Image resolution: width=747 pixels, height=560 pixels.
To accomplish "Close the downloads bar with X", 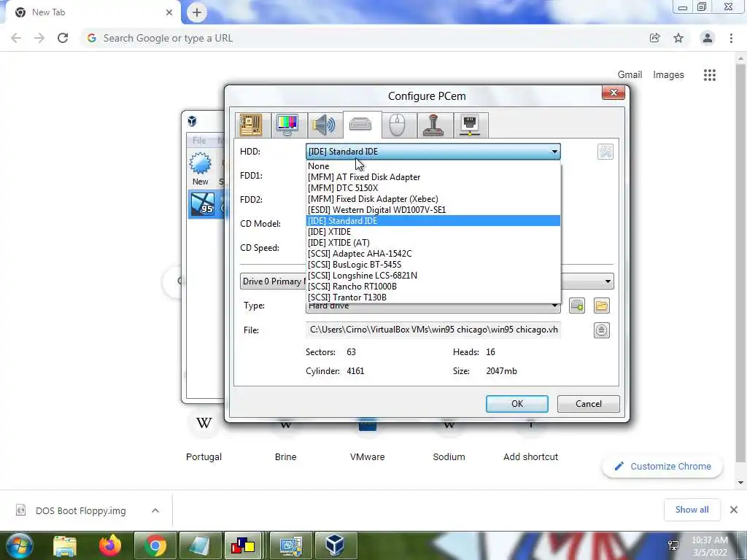I will pos(734,510).
